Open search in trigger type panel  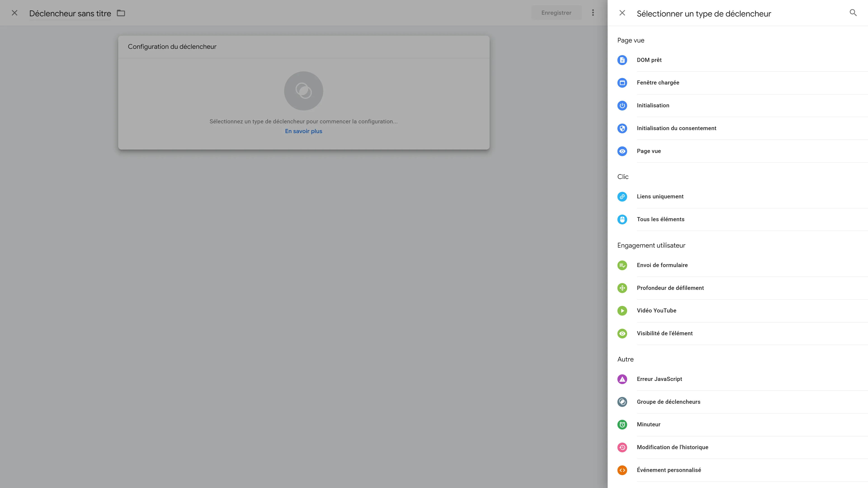[x=853, y=13]
